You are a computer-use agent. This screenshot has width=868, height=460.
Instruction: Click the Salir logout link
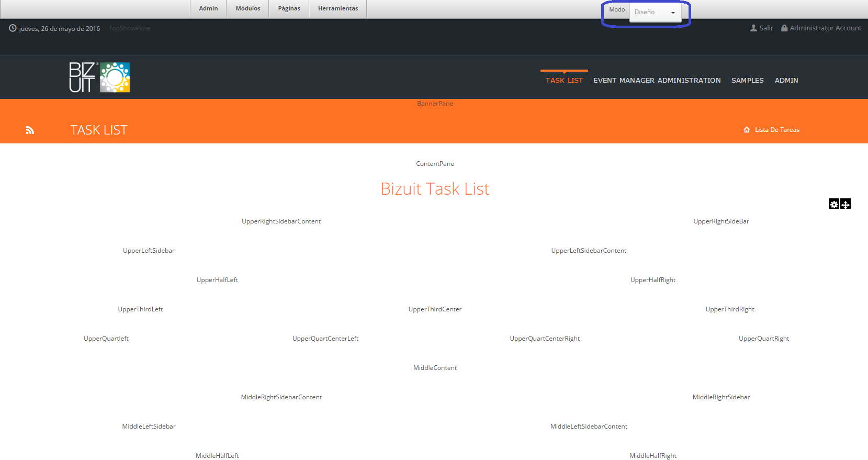[766, 28]
